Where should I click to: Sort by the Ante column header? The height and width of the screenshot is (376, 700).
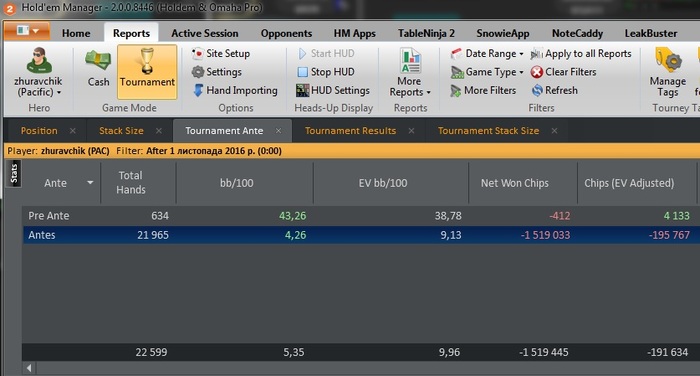pos(55,183)
